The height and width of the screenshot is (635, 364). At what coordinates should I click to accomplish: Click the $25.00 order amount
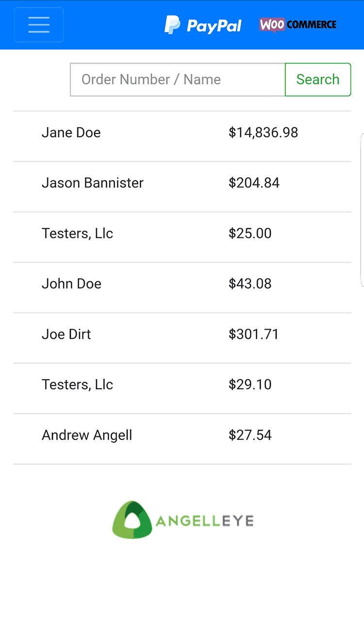tap(250, 234)
